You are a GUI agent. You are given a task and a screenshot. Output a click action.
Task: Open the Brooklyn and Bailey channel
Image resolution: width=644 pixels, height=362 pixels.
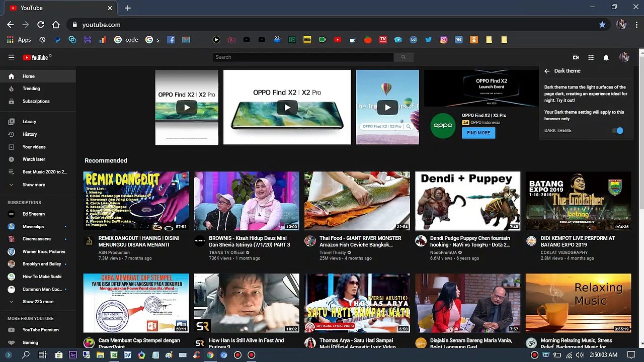pyautogui.click(x=38, y=264)
